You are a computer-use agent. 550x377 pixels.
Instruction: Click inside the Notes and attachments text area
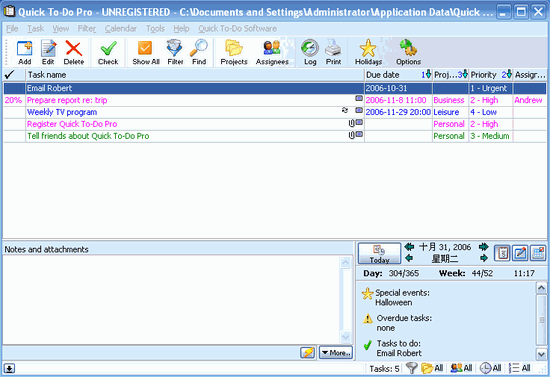(171, 299)
